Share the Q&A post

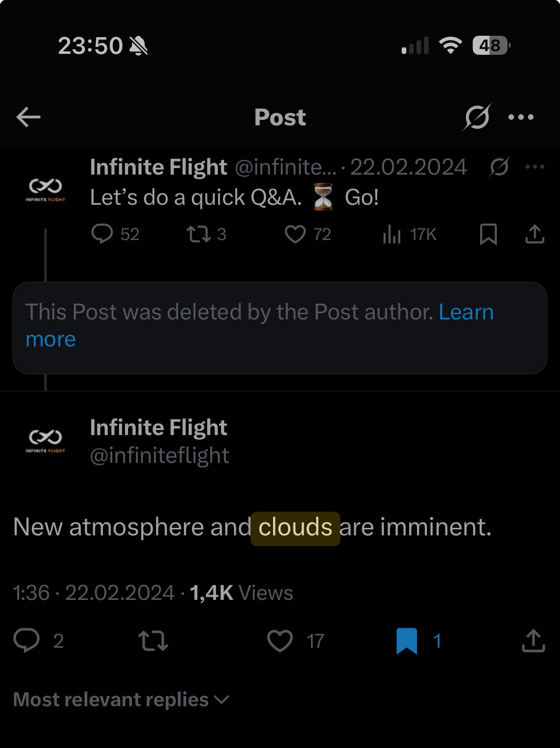pyautogui.click(x=534, y=234)
